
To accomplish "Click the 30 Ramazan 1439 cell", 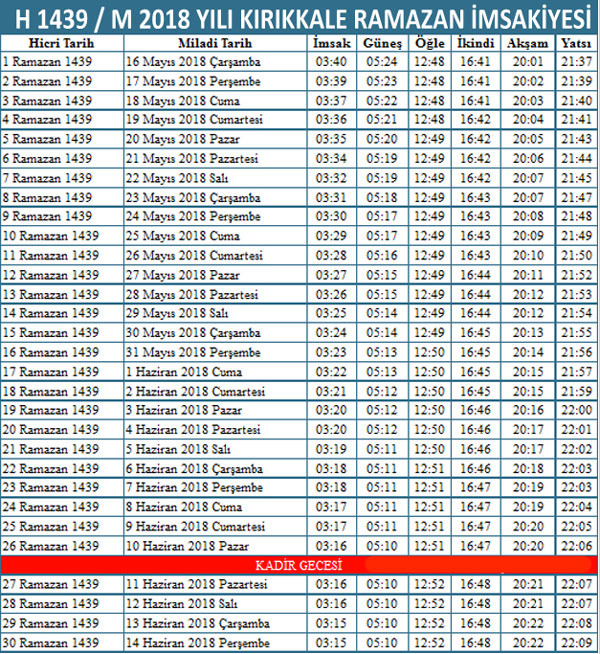I will pos(50,642).
